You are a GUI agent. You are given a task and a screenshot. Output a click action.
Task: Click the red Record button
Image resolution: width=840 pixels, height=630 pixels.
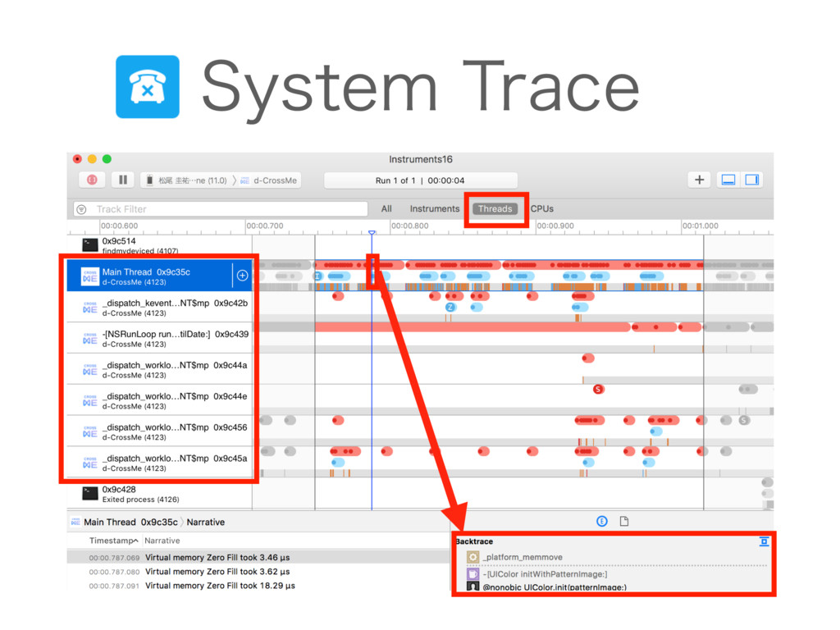pos(92,180)
